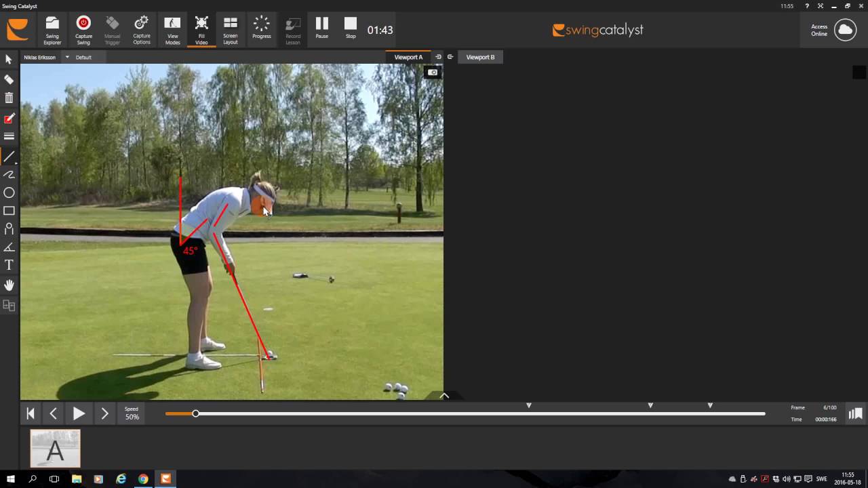Play the swing video
Screen dimensions: 868x488
[x=79, y=413]
